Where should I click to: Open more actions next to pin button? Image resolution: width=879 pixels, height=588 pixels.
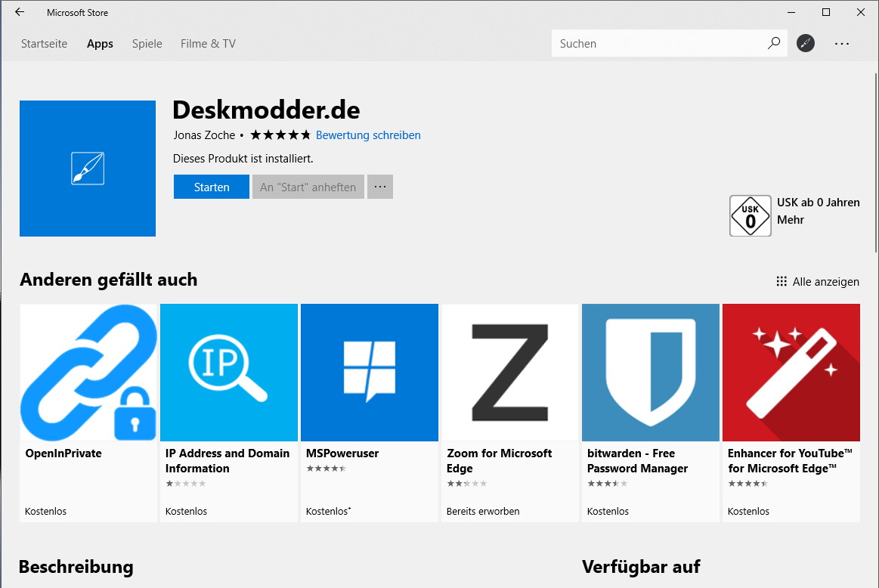pyautogui.click(x=380, y=187)
